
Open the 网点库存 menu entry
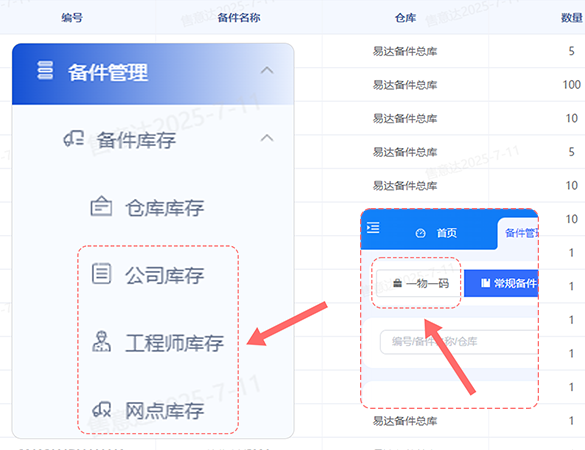pos(165,410)
